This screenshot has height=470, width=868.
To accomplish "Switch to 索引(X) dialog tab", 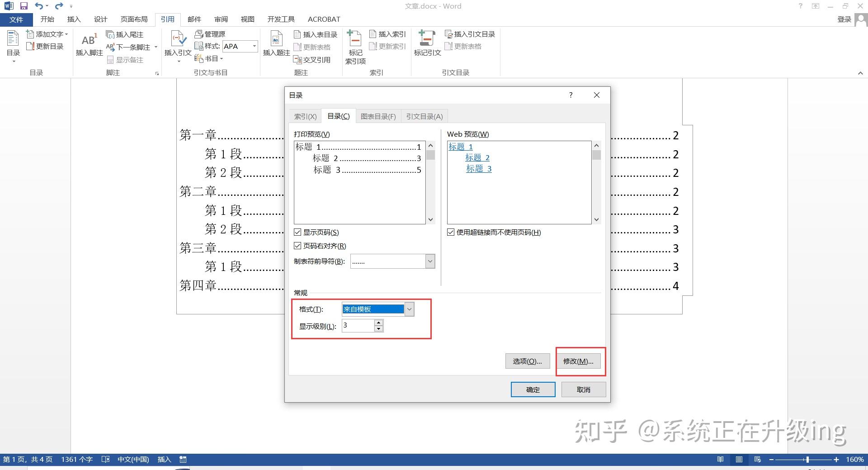I will click(x=305, y=117).
